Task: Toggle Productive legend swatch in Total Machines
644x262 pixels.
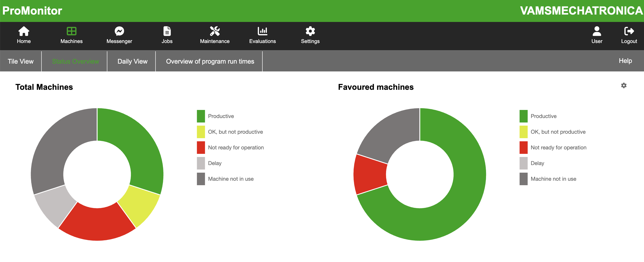Action: pos(201,116)
